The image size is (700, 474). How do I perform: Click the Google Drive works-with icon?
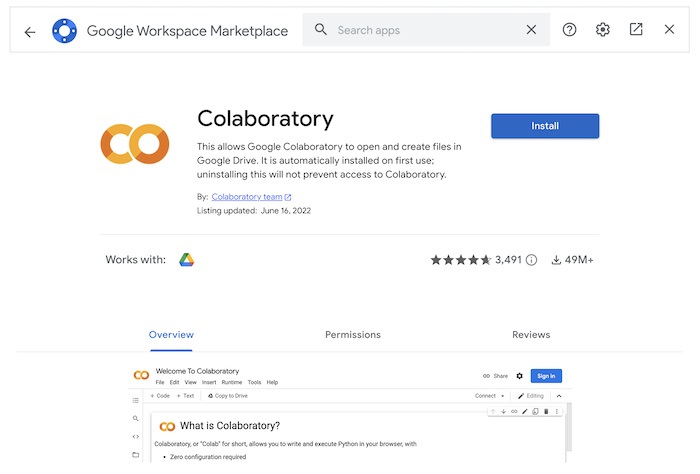[x=187, y=260]
